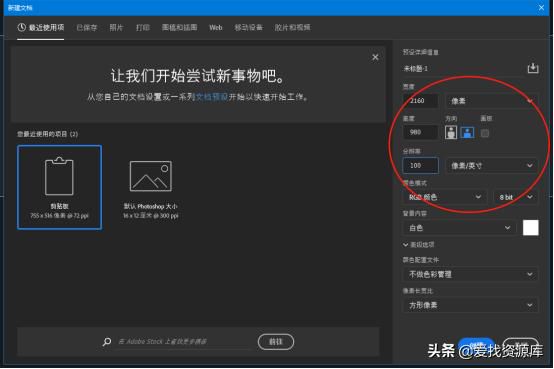Click the white background color swatch
Image resolution: width=554 pixels, height=369 pixels.
[x=531, y=228]
